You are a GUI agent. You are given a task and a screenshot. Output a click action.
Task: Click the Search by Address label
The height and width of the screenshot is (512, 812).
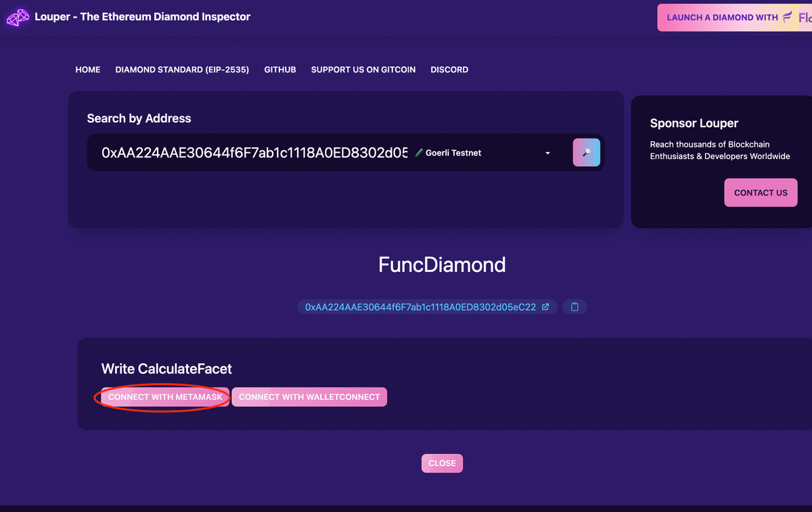pos(139,118)
